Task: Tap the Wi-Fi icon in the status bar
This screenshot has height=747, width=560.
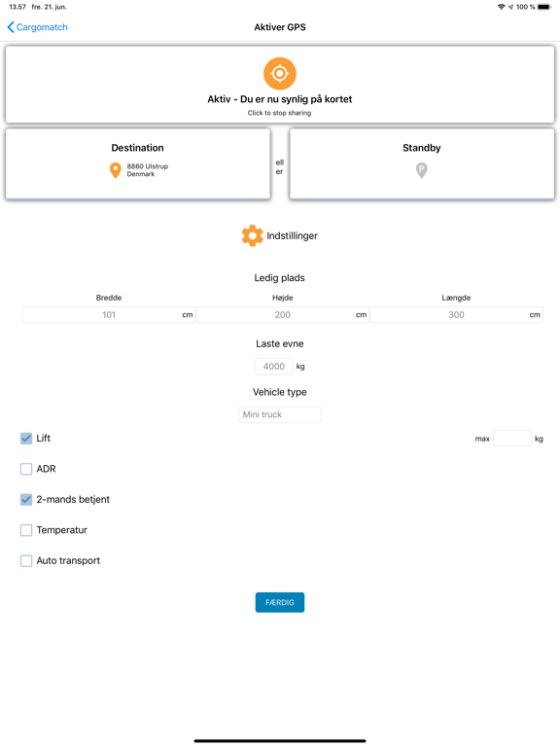Action: tap(501, 7)
